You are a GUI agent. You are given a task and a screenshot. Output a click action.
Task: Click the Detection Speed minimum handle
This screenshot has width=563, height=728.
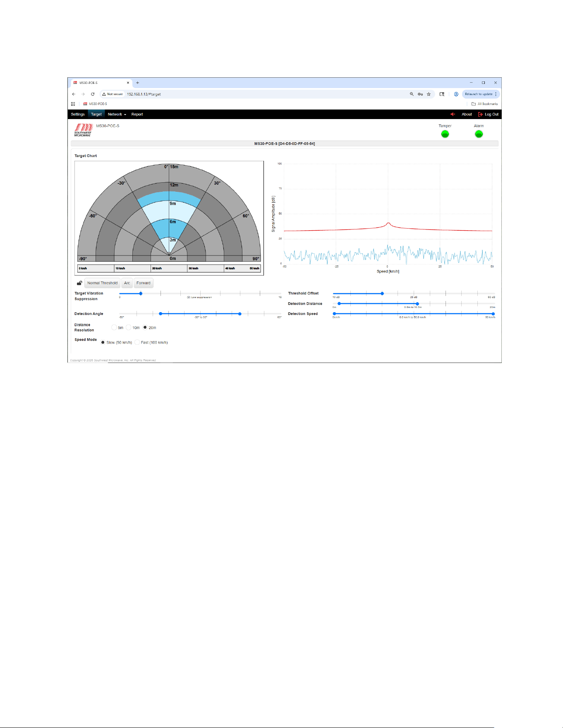click(x=334, y=314)
